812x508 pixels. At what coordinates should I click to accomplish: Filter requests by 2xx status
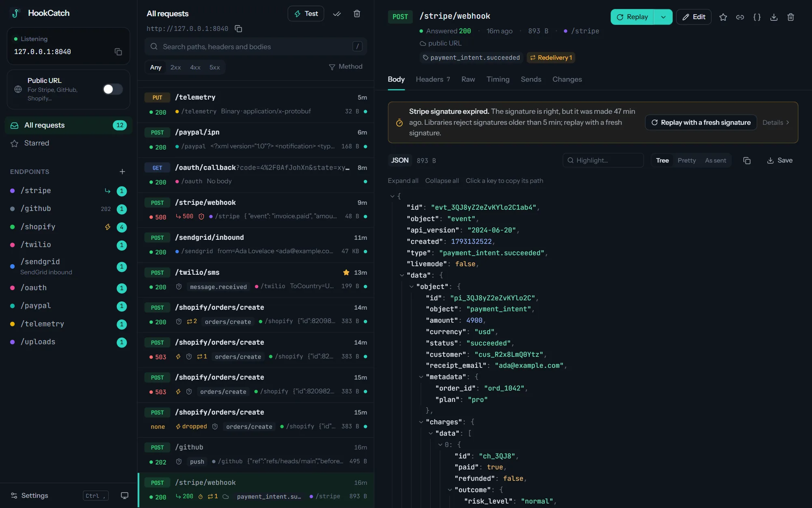[175, 67]
